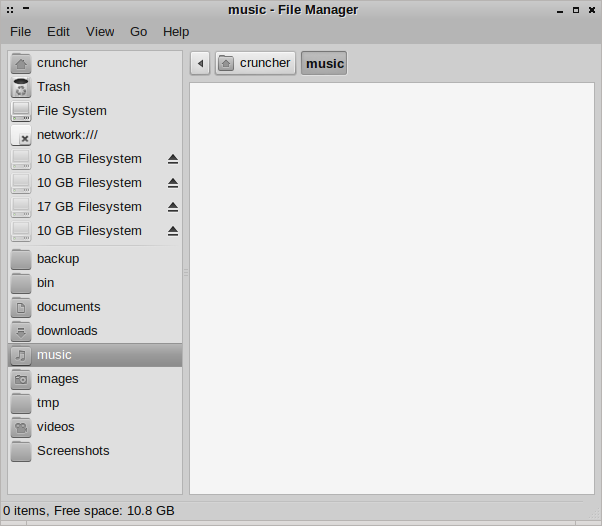Open the cruncher home icon in sidebar
The width and height of the screenshot is (602, 526).
coord(21,63)
